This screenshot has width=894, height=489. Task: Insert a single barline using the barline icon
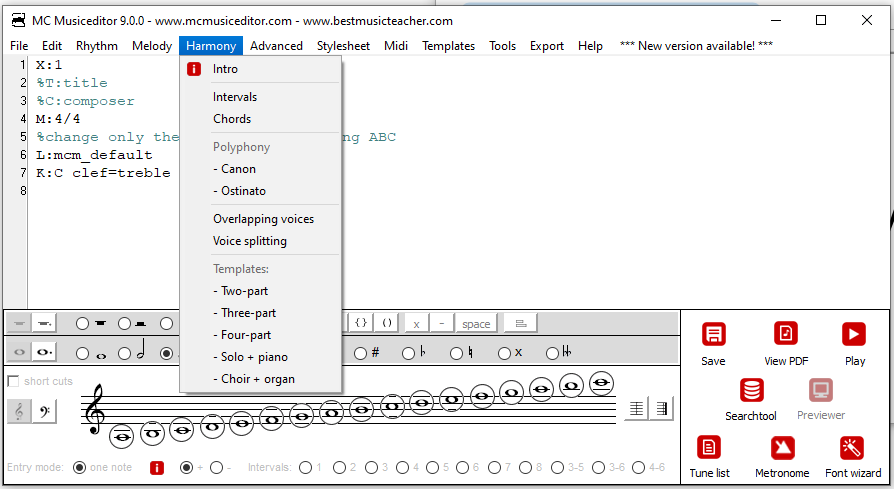tap(636, 409)
